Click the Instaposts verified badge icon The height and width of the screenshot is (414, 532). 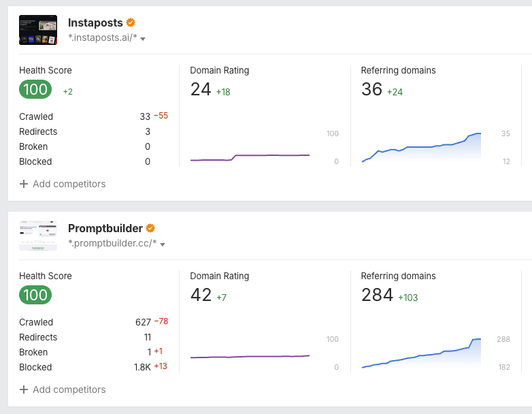131,22
